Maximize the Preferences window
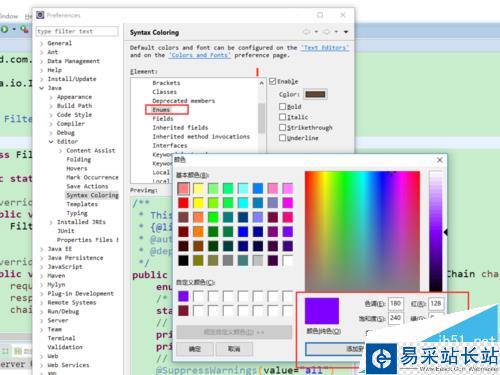 [x=320, y=15]
